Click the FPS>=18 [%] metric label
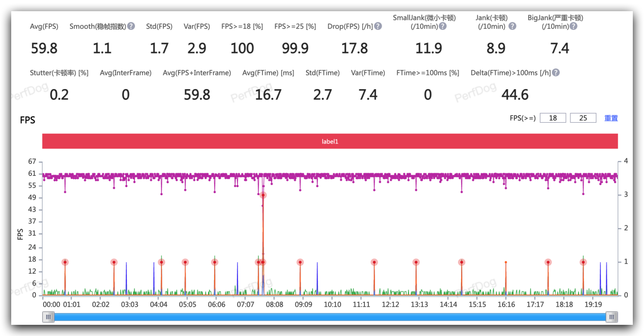 [242, 26]
